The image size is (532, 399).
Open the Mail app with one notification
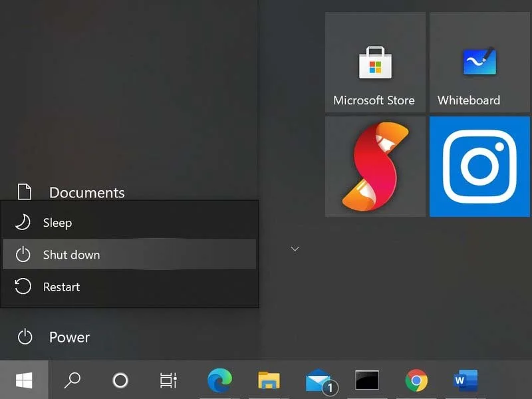pos(320,380)
